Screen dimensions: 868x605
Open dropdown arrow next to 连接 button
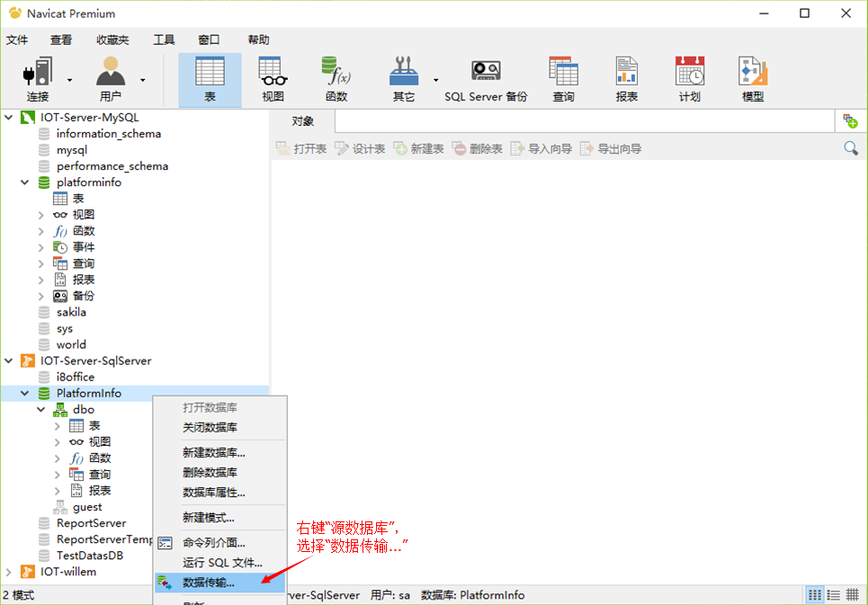pos(70,80)
